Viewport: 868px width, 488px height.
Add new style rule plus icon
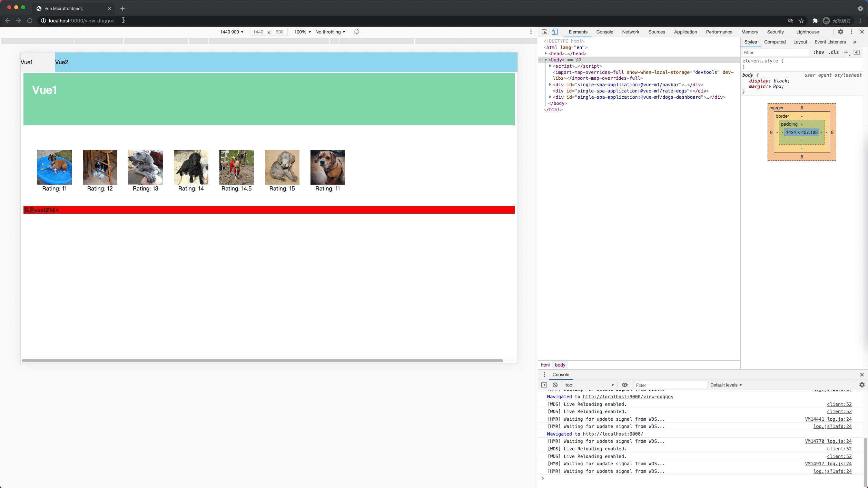(846, 52)
